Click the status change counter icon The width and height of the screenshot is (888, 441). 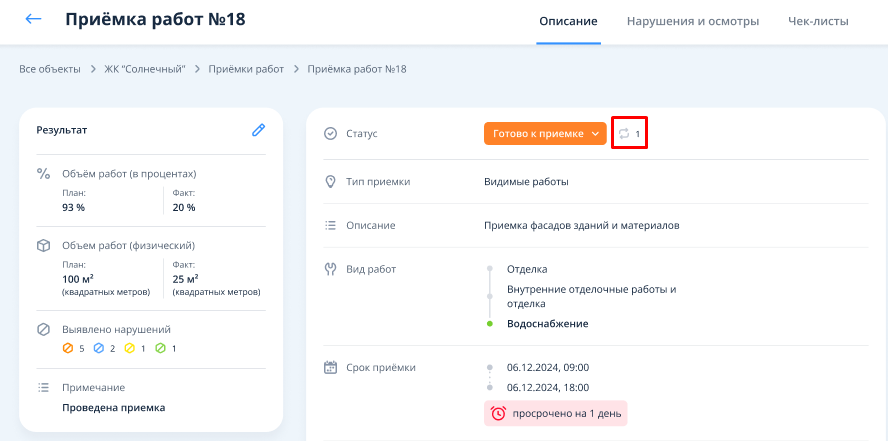tap(624, 134)
